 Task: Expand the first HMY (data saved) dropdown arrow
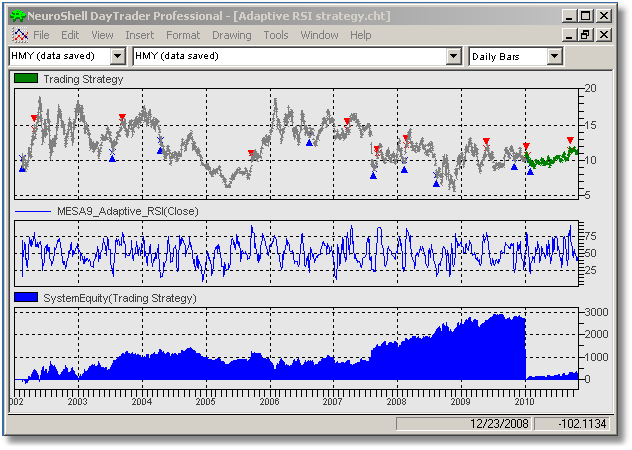tap(118, 56)
